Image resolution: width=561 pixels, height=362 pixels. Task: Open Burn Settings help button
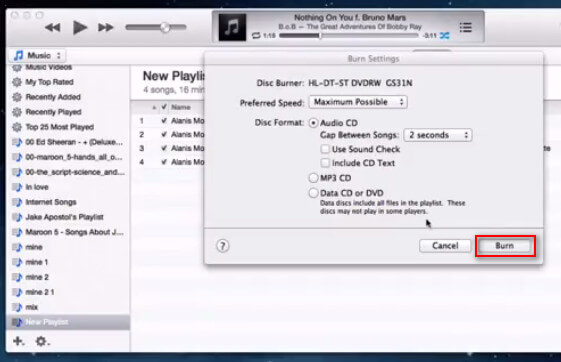tap(223, 246)
